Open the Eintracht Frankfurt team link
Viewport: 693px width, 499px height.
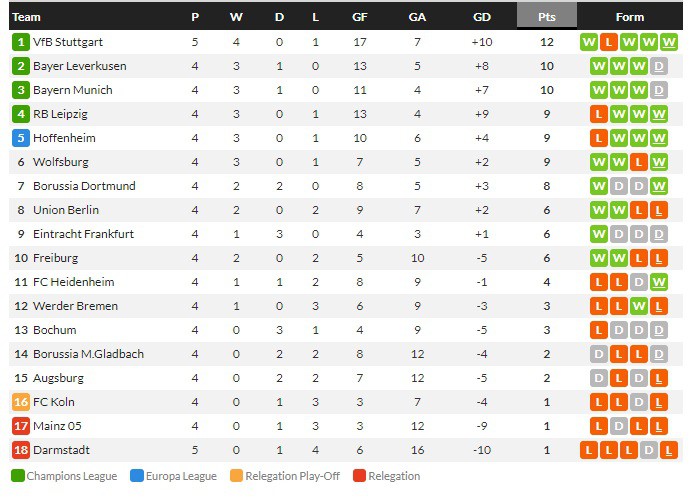click(83, 234)
